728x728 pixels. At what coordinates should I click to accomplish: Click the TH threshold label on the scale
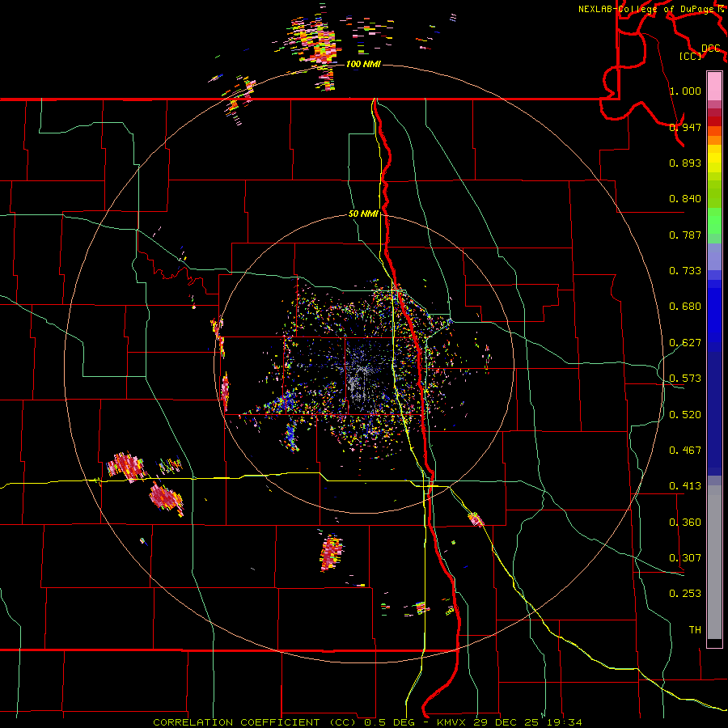pyautogui.click(x=695, y=630)
